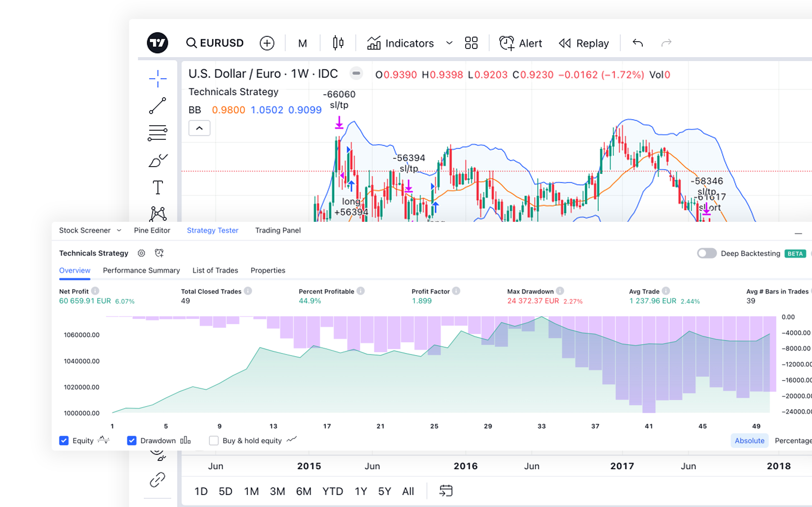812x507 pixels.
Task: Open the layout grid selector
Action: click(471, 43)
